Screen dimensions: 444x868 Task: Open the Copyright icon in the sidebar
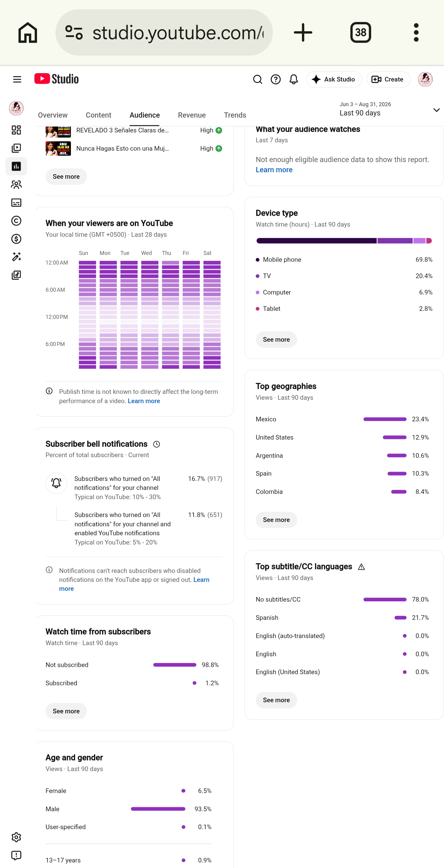[x=16, y=221]
